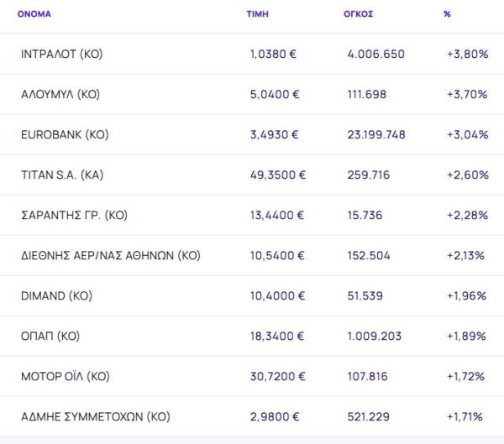The height and width of the screenshot is (444, 504).
Task: Click the TITAN S.A. (ΚΑ) entry
Action: coord(62,175)
